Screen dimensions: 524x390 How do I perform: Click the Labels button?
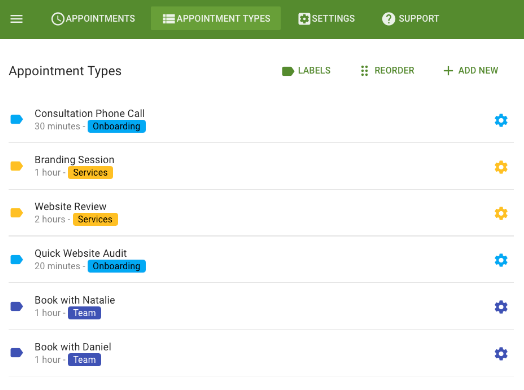click(306, 71)
